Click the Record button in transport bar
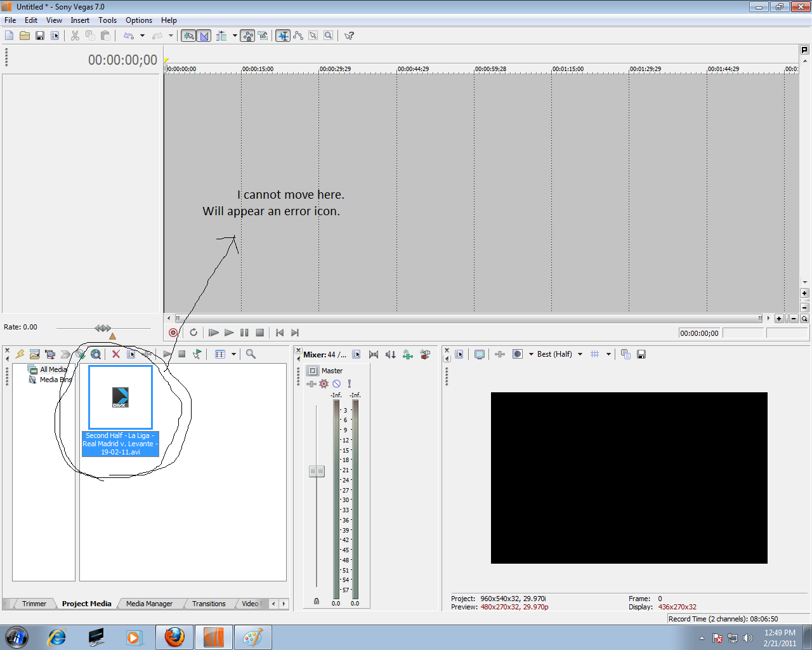 coord(173,333)
